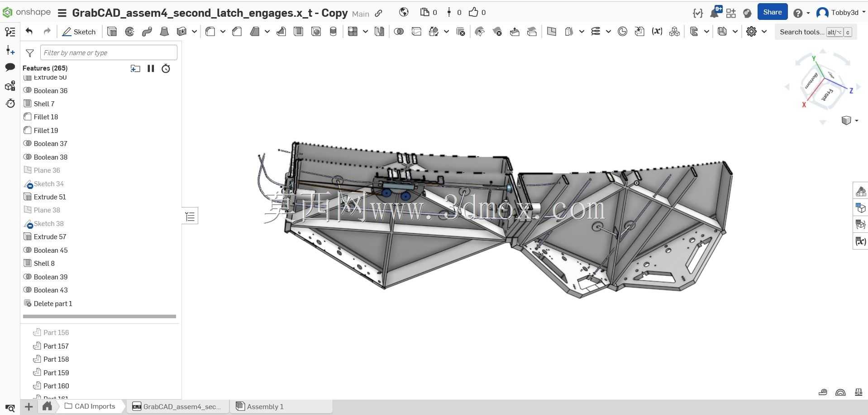The image size is (868, 415).
Task: Select the Revolve tool
Action: (x=129, y=32)
